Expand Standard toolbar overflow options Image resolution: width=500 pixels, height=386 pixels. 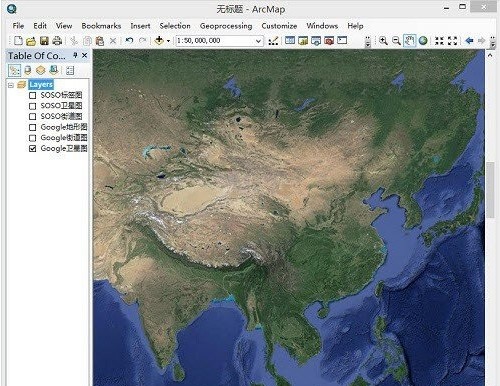[368, 42]
